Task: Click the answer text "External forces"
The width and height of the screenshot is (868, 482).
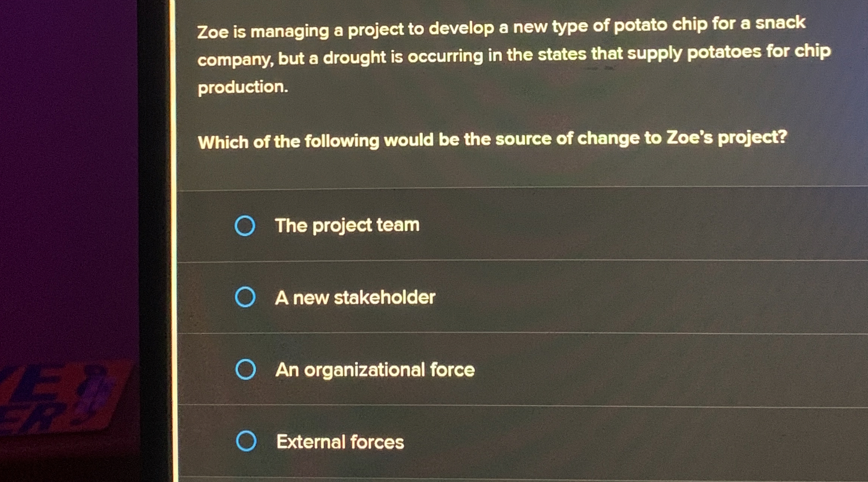Action: point(340,441)
